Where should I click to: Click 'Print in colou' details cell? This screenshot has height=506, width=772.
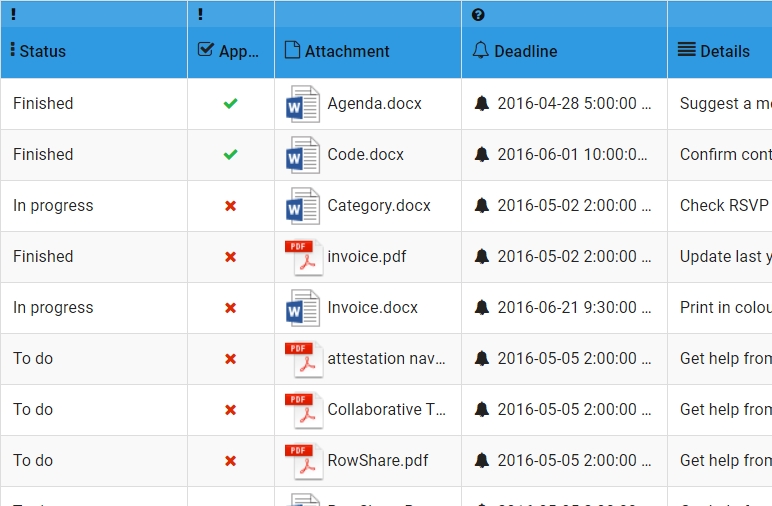pyautogui.click(x=720, y=308)
